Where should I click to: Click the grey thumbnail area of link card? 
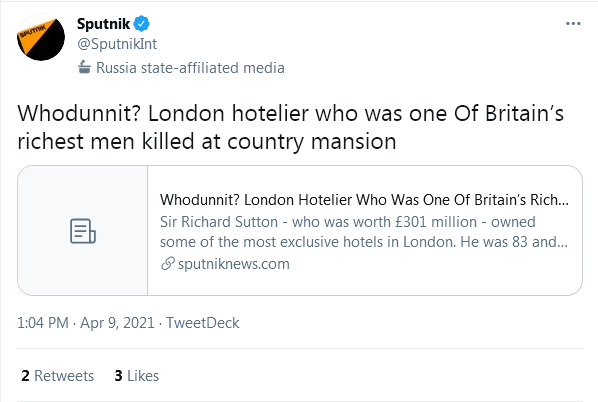82,230
